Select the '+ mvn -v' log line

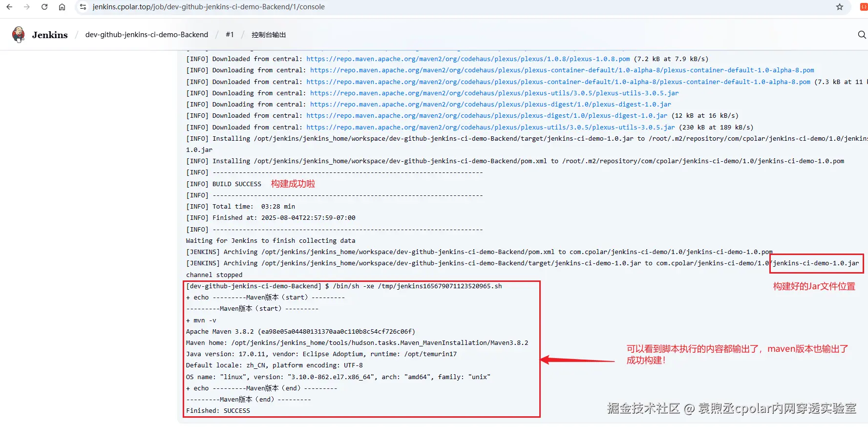click(201, 320)
